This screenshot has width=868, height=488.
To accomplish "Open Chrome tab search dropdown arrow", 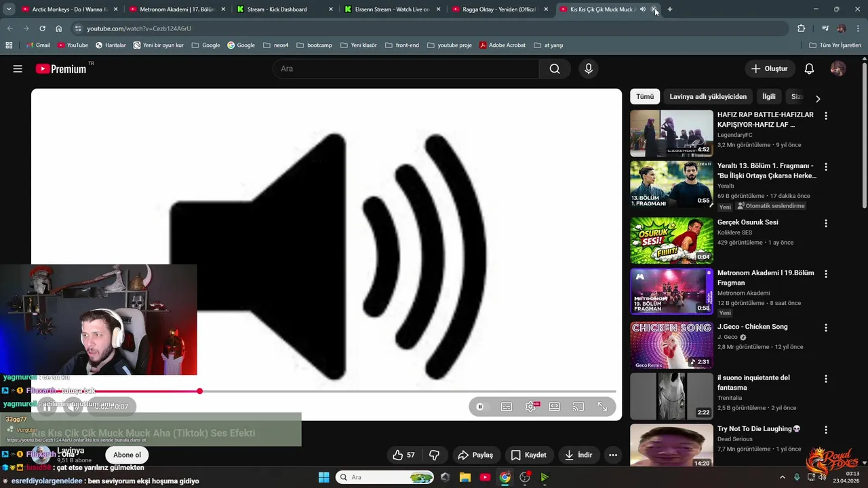I will 9,9.
